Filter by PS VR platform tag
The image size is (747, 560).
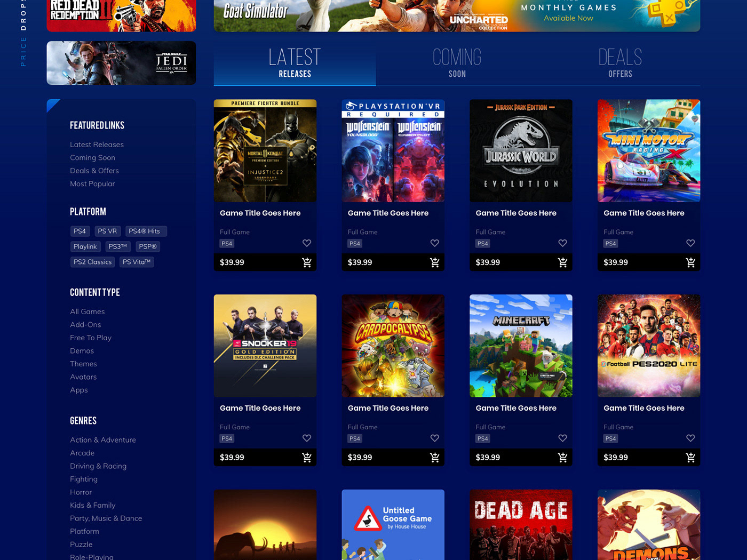click(x=107, y=231)
